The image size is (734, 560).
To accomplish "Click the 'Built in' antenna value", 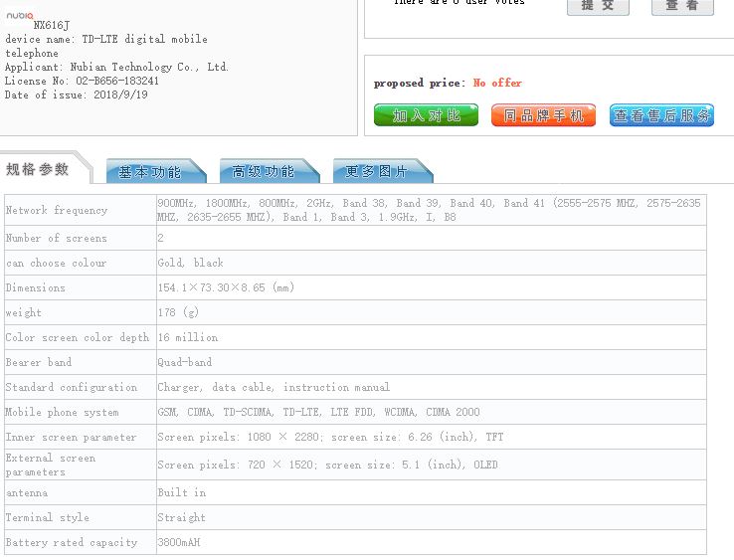I will 182,492.
